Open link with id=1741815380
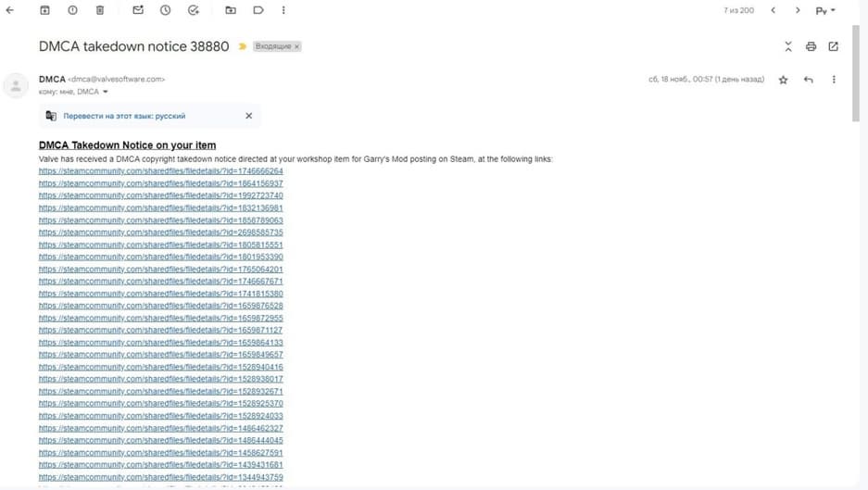This screenshot has width=868, height=490. (x=160, y=294)
